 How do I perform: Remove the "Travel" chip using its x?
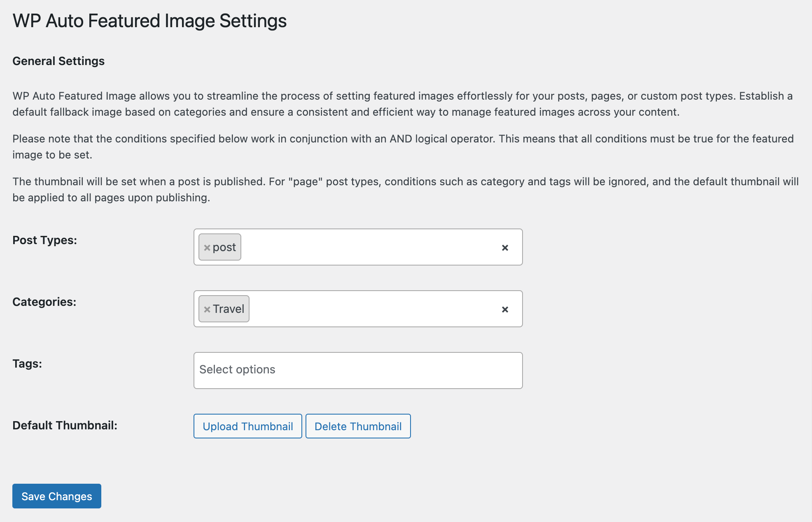(207, 310)
